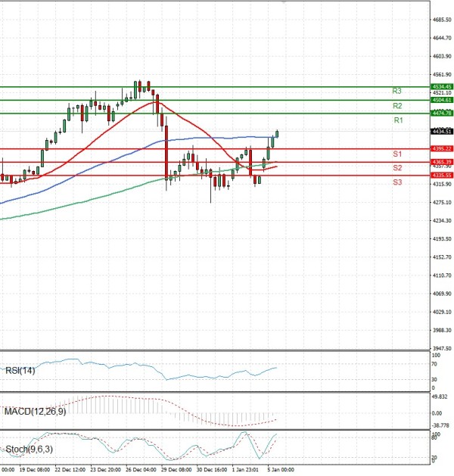Select the R2 resistance label

pyautogui.click(x=396, y=106)
